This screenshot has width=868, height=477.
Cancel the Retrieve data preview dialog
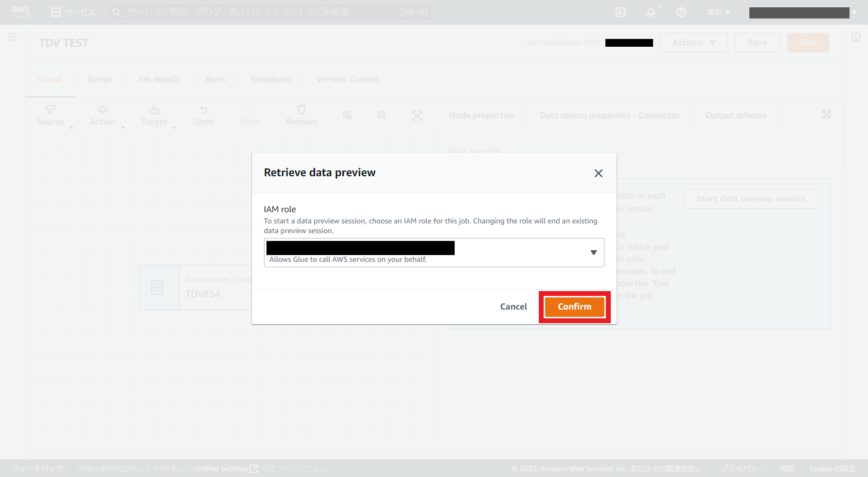tap(514, 307)
